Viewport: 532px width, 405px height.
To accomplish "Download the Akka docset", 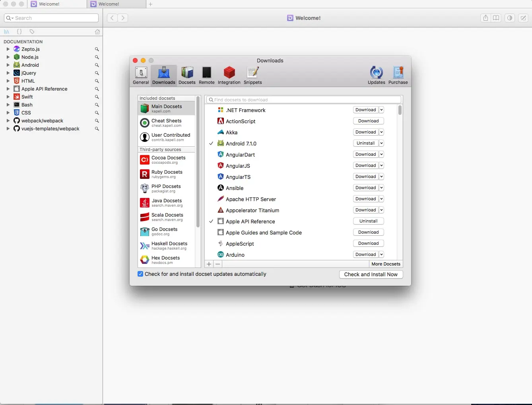I will point(366,132).
